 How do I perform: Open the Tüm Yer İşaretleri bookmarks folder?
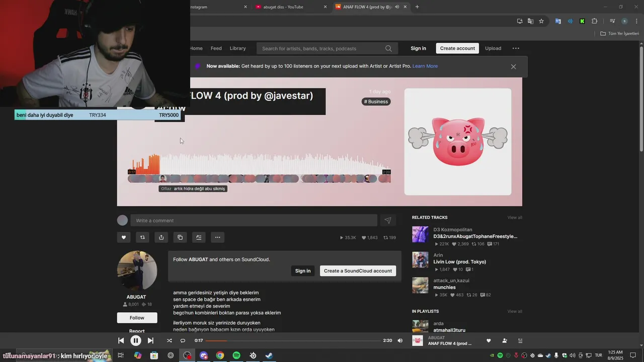[619, 33]
